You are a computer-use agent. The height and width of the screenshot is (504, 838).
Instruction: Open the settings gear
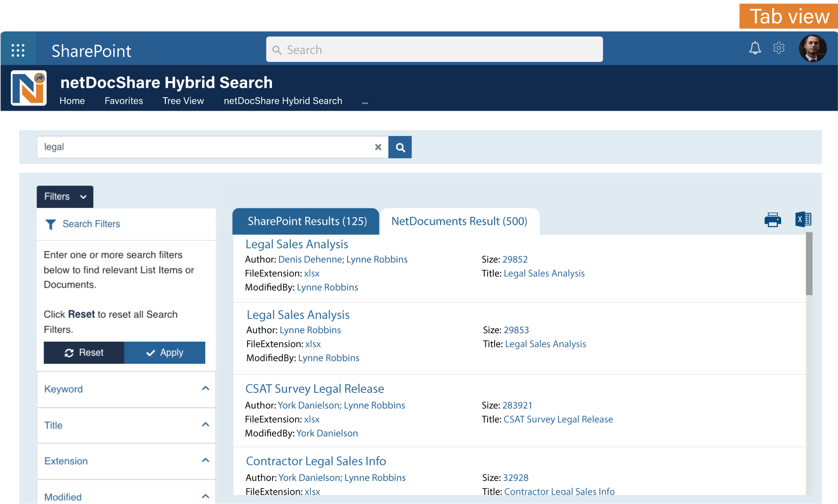point(779,48)
